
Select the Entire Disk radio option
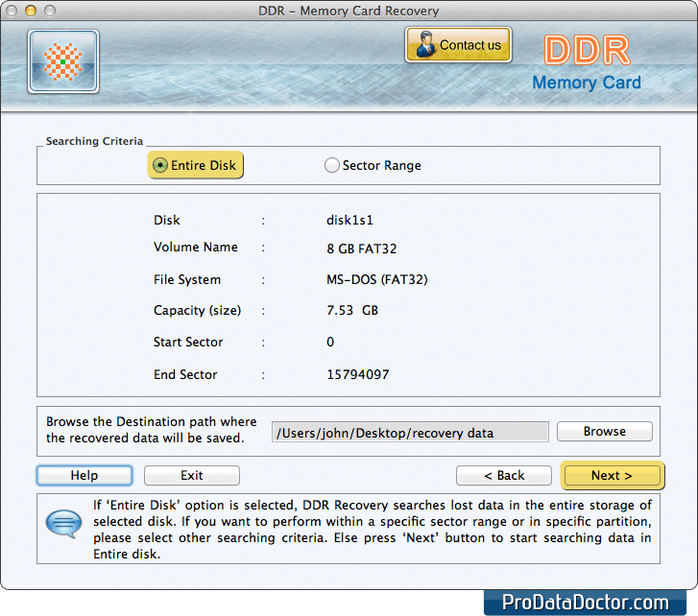click(x=196, y=165)
